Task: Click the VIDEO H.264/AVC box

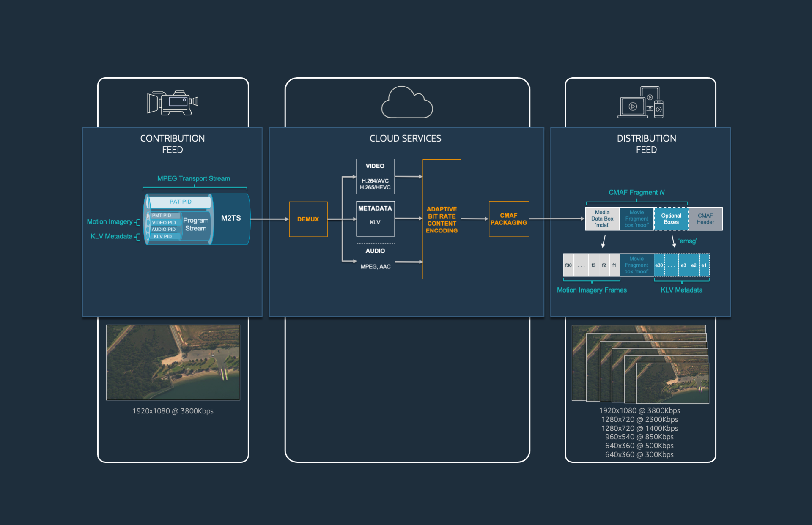Action: pyautogui.click(x=375, y=177)
